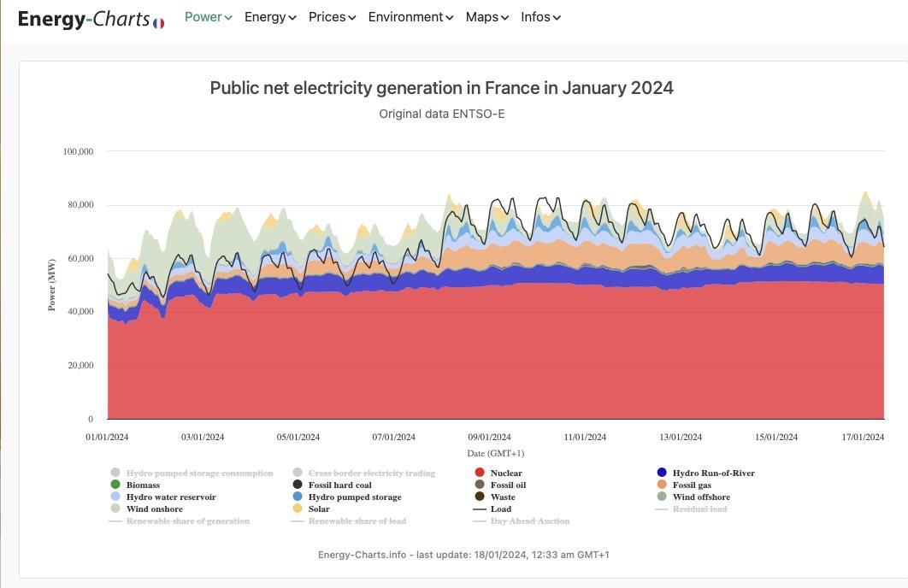908x588 pixels.
Task: Toggle Wind onshore series visibility
Action: click(154, 509)
